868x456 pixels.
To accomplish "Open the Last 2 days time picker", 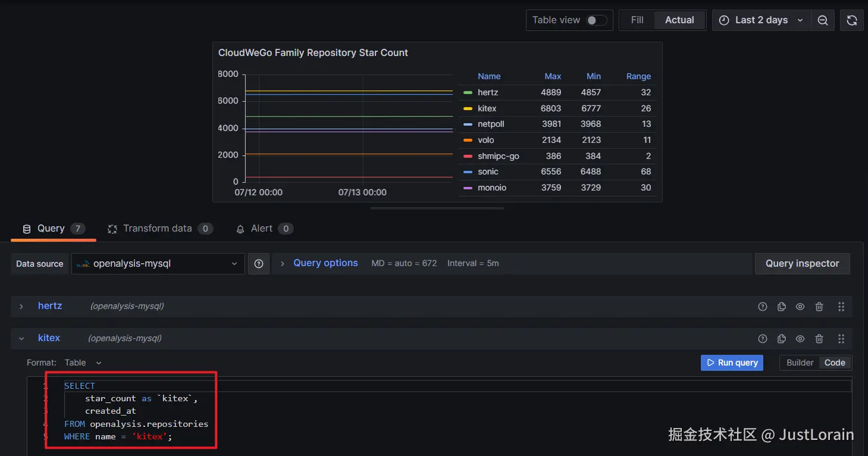I will click(761, 20).
